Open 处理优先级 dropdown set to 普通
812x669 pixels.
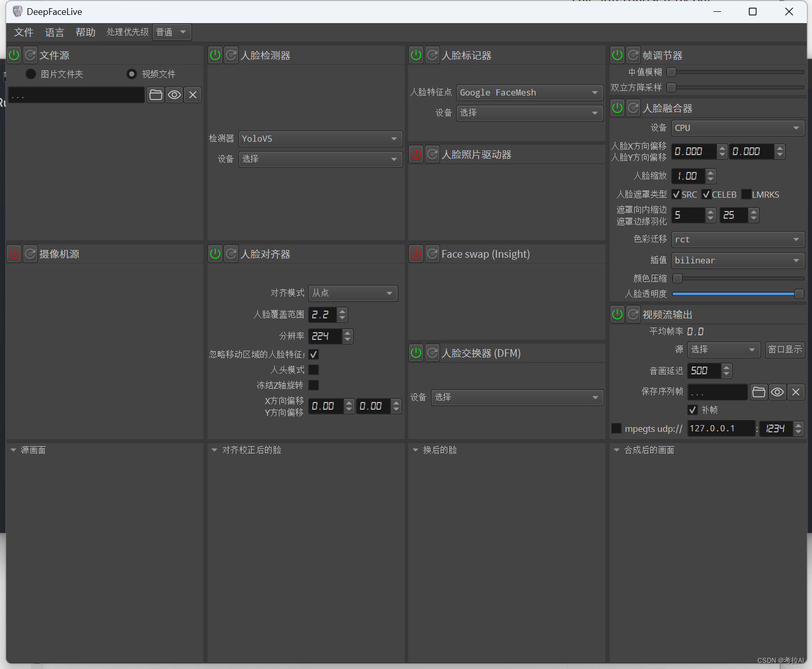pos(172,32)
